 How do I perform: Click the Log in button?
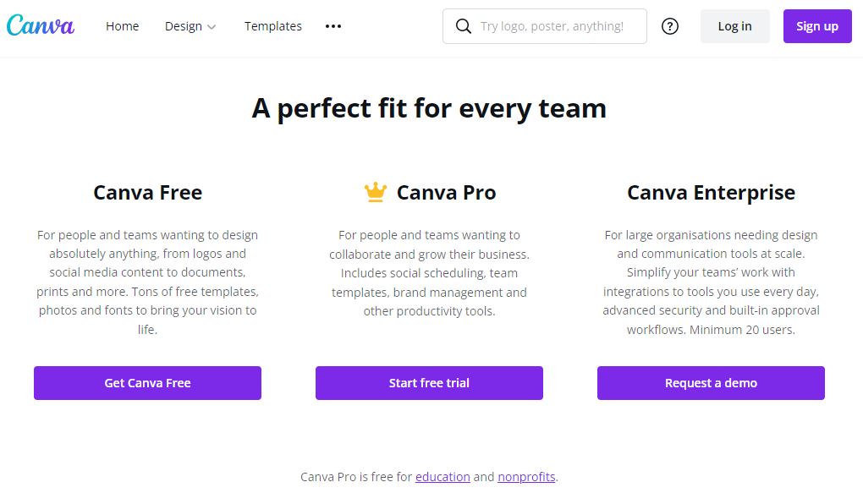pyautogui.click(x=734, y=26)
